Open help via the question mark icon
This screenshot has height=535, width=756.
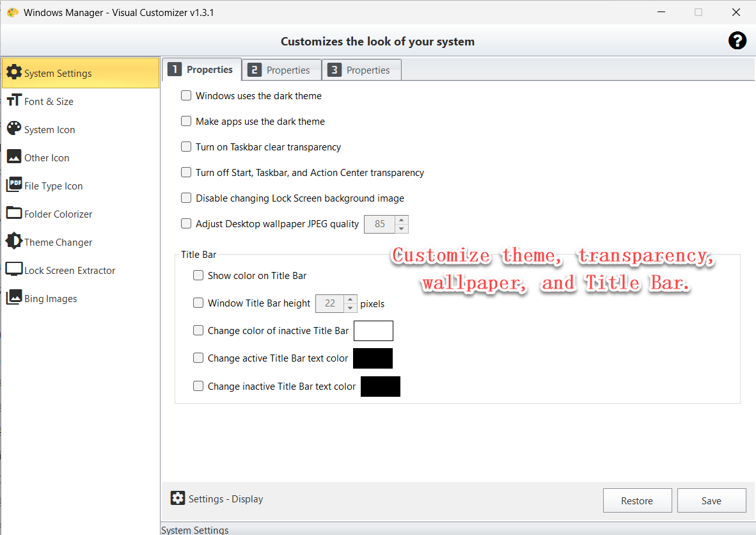coord(737,40)
